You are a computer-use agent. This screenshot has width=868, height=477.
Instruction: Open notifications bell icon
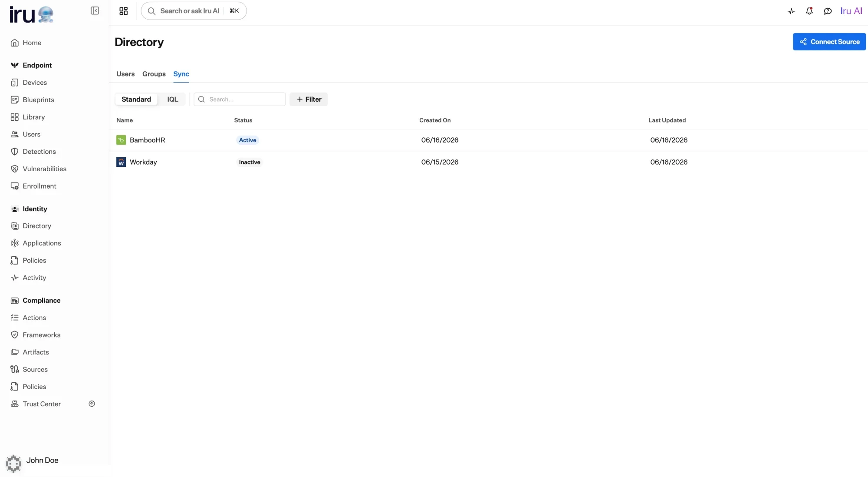809,11
